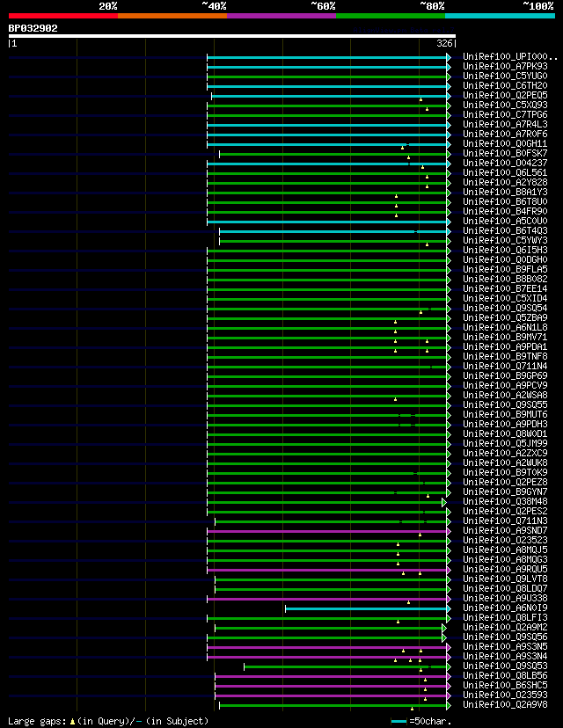Screen dimensions: 563x728
Task: Select the UniRef100_Q38M48 label
Action: click(506, 501)
